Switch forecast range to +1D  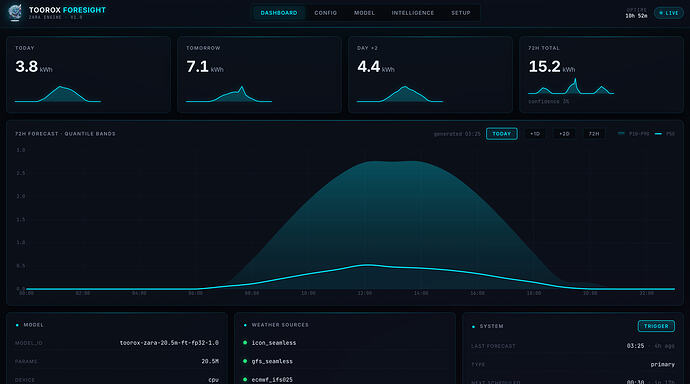click(535, 134)
